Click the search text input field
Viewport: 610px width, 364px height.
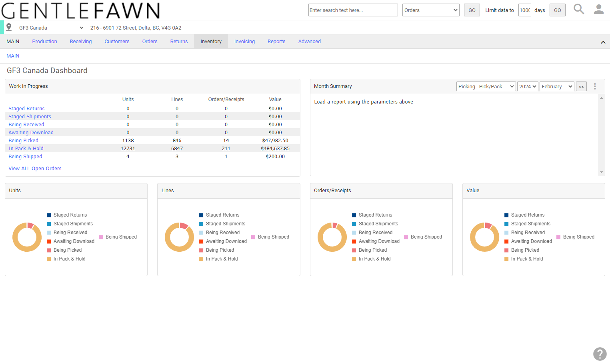353,10
